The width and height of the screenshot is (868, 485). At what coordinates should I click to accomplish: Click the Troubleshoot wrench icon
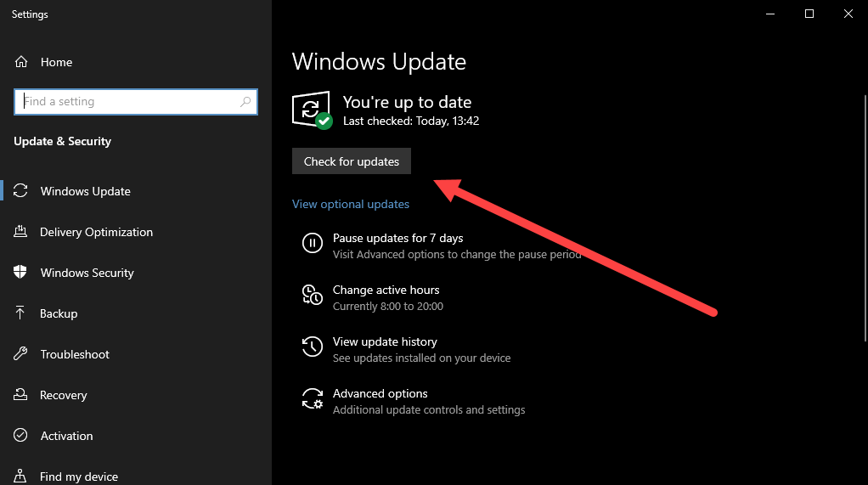click(x=20, y=354)
